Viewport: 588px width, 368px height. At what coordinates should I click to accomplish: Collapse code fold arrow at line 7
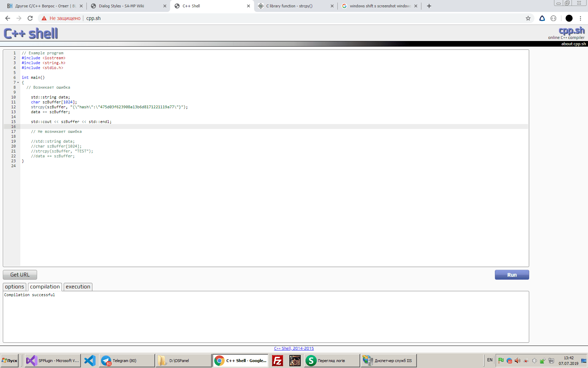[x=18, y=83]
